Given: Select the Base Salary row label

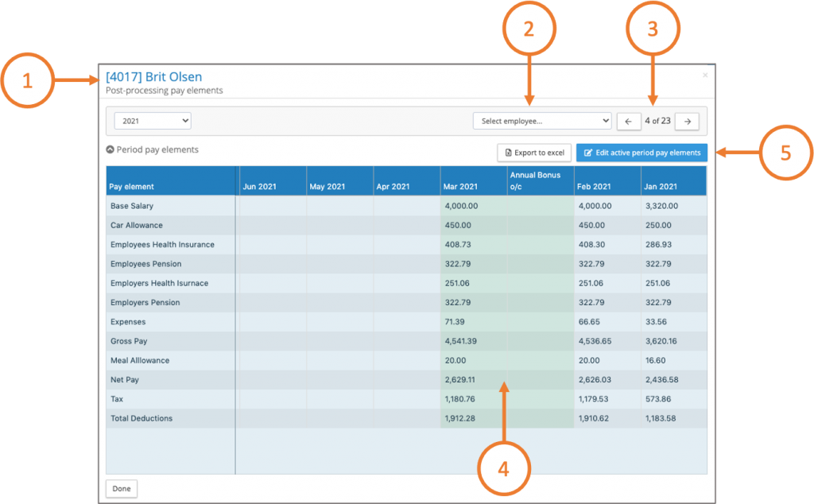Looking at the screenshot, I should click(x=132, y=206).
